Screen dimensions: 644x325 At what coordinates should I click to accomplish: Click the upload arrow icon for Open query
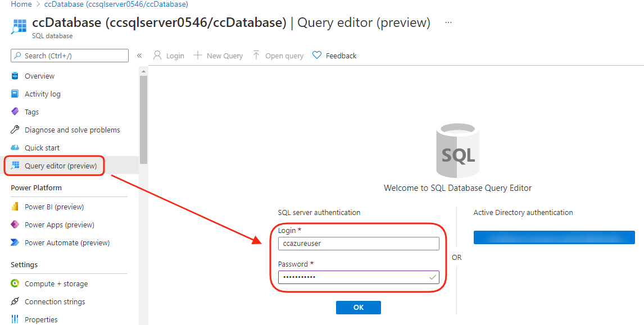click(256, 56)
